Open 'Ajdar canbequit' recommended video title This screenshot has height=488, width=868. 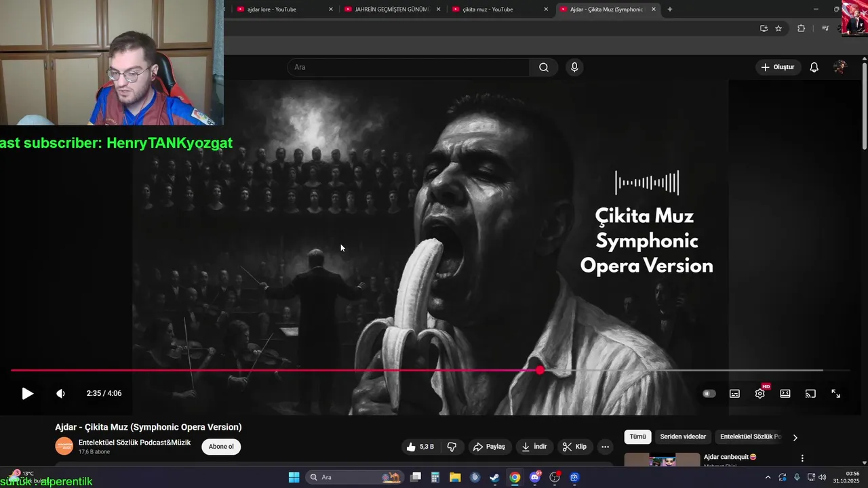(730, 457)
